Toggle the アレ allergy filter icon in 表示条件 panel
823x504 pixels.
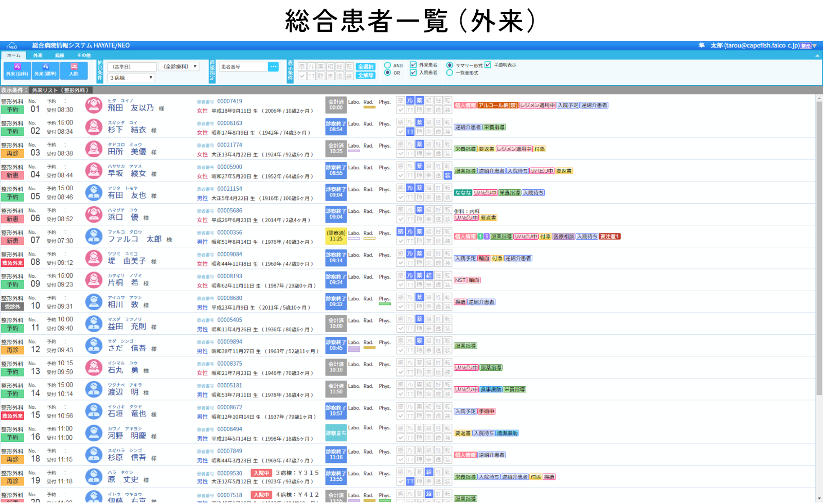311,66
